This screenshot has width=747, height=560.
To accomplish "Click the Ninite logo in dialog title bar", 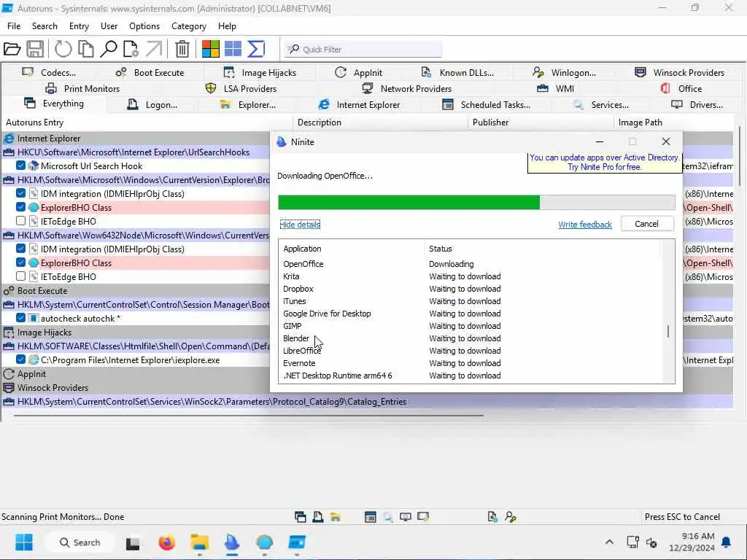I will (x=282, y=142).
